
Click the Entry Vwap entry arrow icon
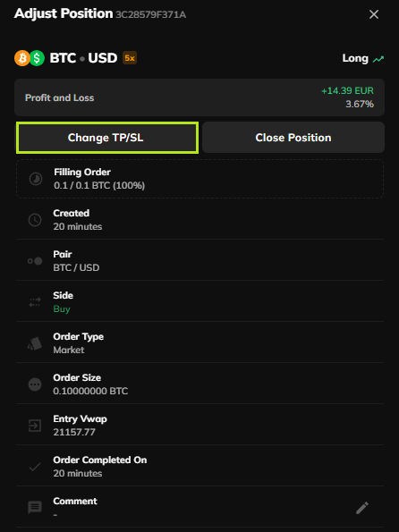pyautogui.click(x=35, y=426)
